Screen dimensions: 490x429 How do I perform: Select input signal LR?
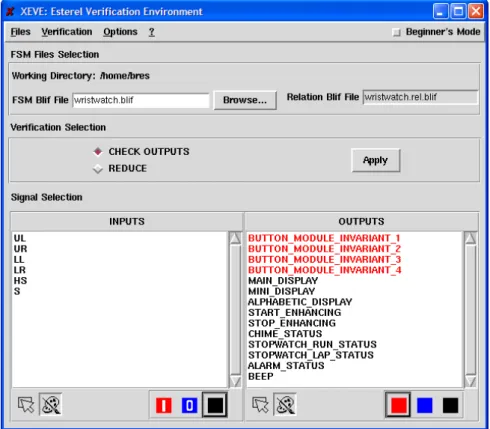[x=20, y=270]
